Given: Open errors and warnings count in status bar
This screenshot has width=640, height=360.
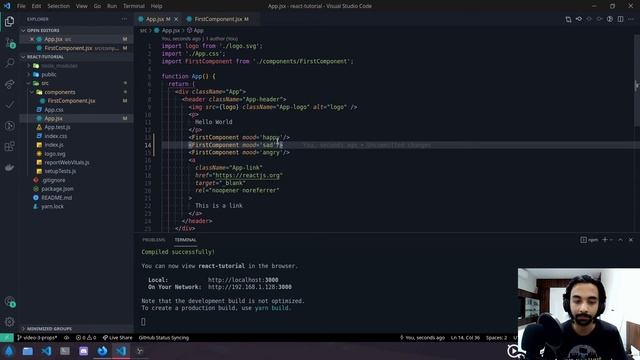Looking at the screenshot, I should [x=86, y=338].
